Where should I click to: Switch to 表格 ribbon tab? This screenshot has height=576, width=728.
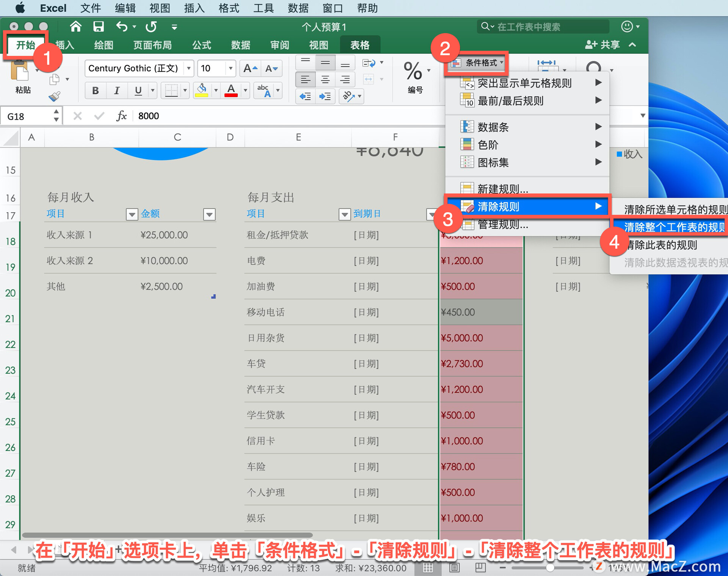point(360,45)
